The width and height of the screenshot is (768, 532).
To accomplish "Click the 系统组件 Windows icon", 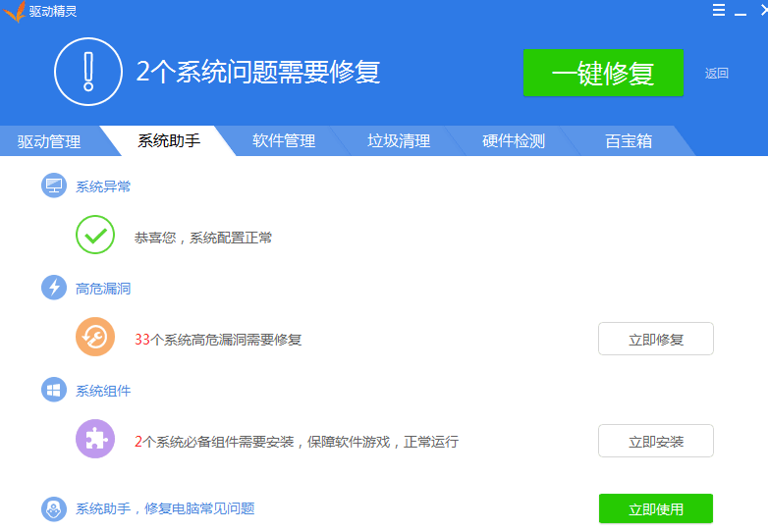I will coord(54,390).
